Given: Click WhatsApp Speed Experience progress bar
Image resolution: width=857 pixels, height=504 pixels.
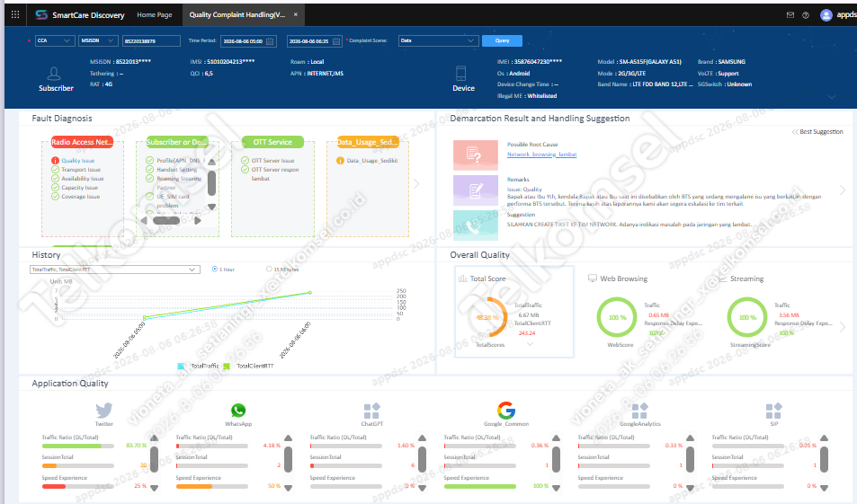Looking at the screenshot, I should tap(212, 487).
